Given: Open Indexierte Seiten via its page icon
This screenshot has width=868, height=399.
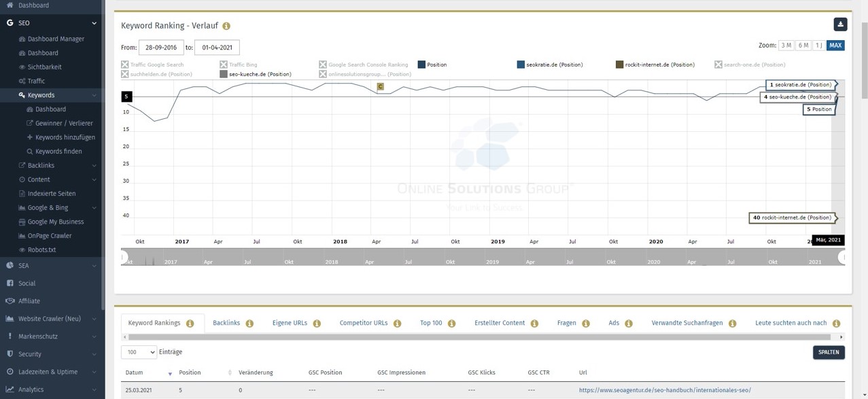Looking at the screenshot, I should 22,194.
